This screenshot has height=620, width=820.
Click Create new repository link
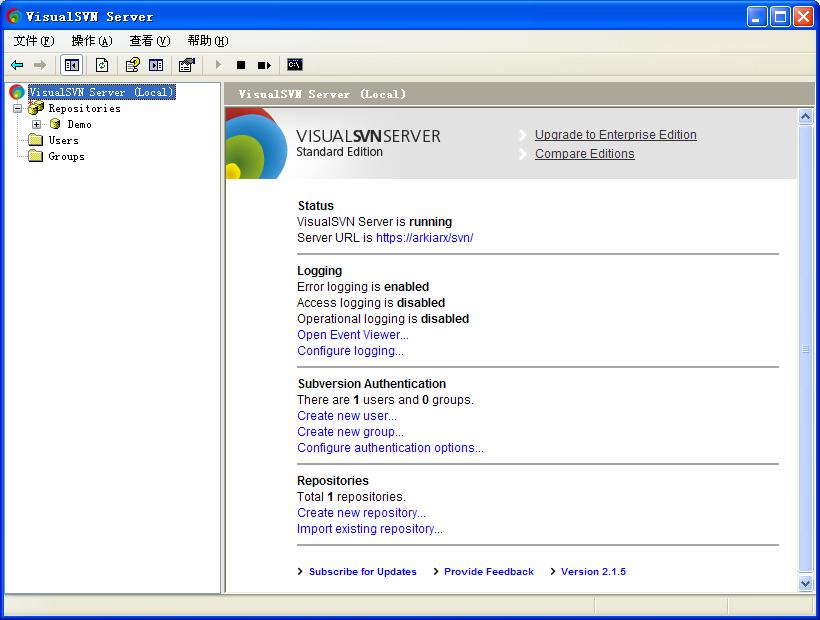(x=361, y=513)
